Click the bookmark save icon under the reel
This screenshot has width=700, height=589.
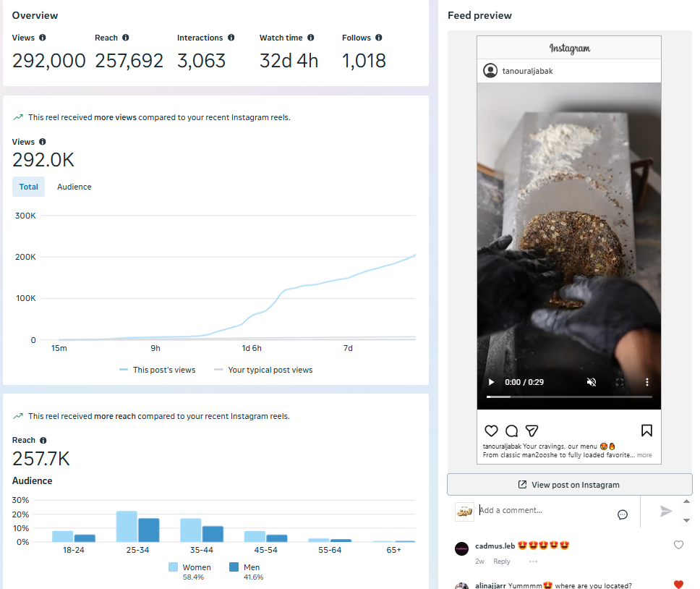pos(646,431)
